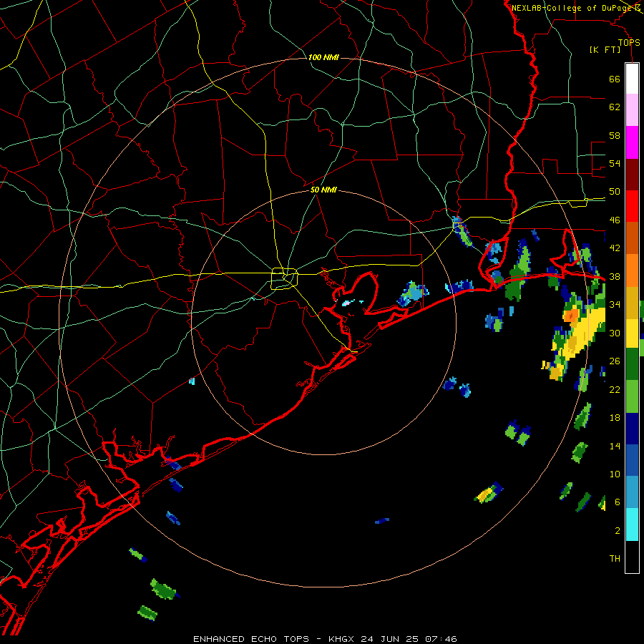644x644 pixels.
Task: Select legend value 18
Action: point(615,418)
